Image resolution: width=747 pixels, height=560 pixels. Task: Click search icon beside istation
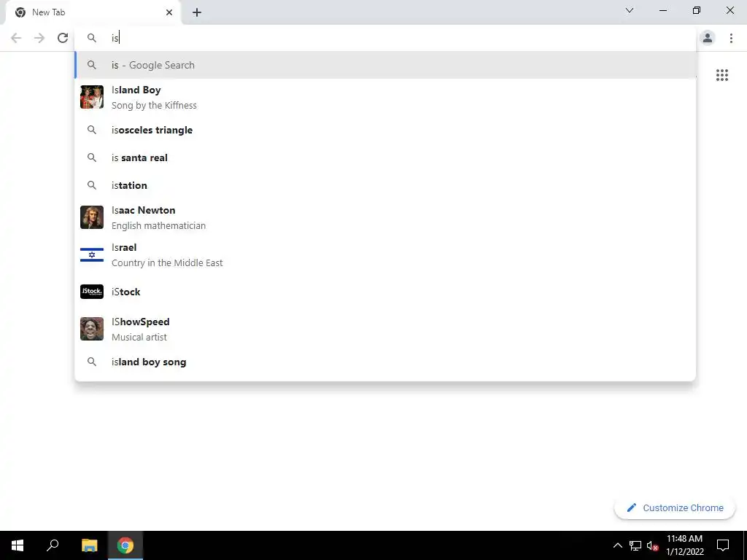(x=92, y=185)
